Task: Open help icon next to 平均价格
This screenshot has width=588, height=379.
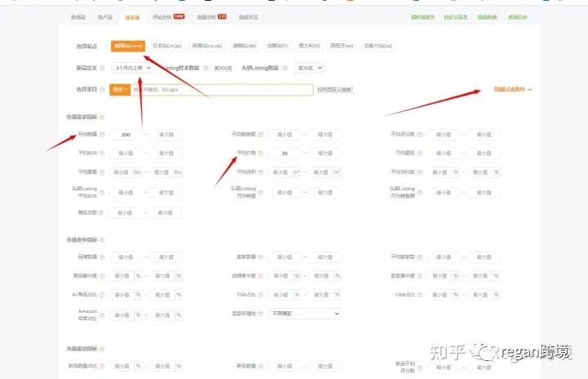Action: [x=261, y=153]
